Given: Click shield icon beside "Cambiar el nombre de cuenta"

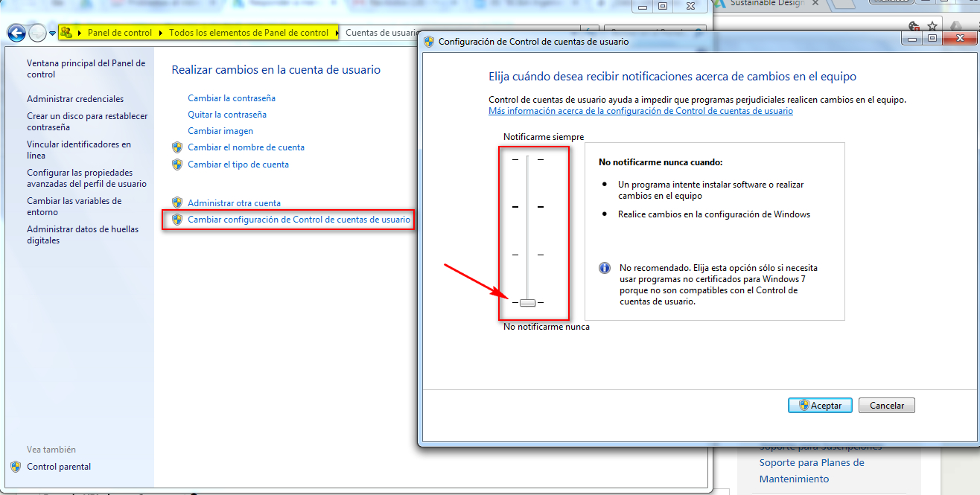Looking at the screenshot, I should click(x=178, y=147).
